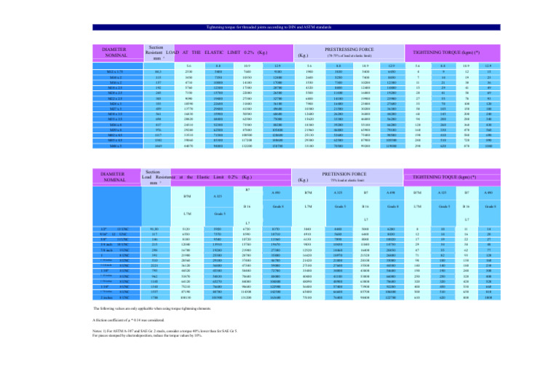
Task: Select the first row of the upper table's diameter column
Action: [x=118, y=72]
